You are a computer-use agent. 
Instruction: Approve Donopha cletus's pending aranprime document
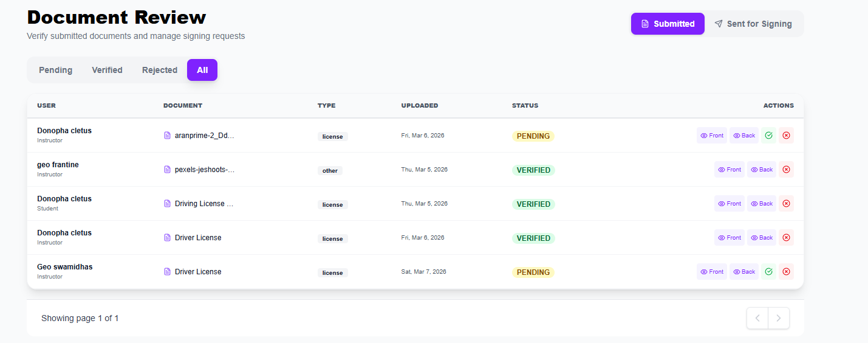[x=768, y=136]
